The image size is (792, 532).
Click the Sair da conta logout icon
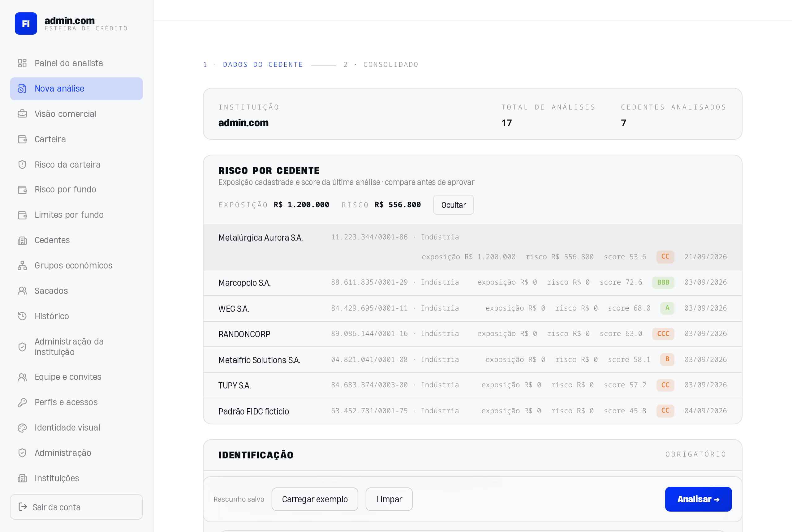[23, 507]
